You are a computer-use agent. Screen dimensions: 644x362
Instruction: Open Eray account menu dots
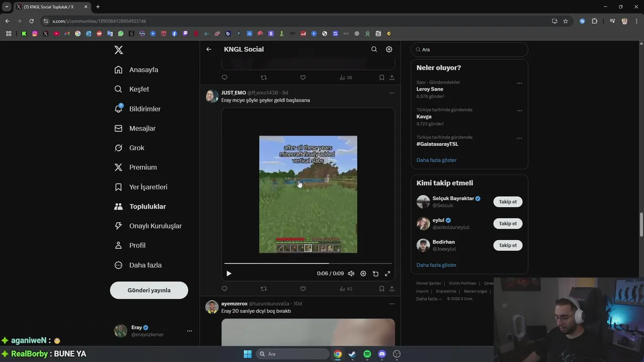[190, 331]
